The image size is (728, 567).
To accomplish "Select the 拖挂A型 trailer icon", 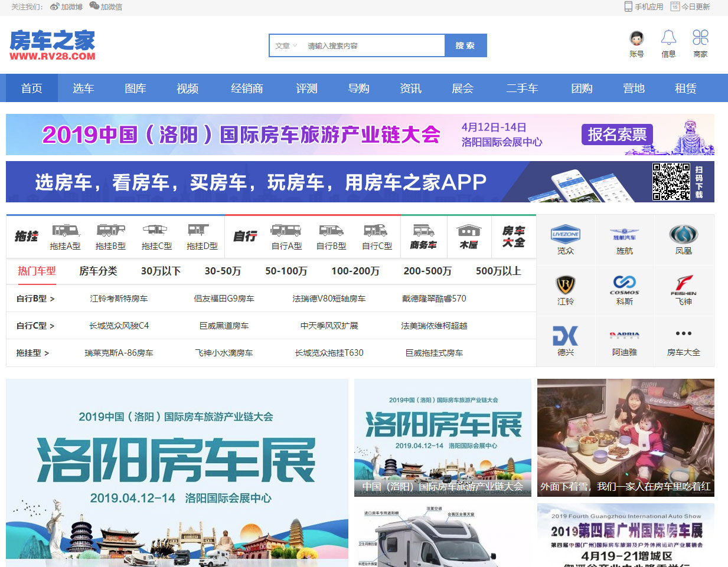I will (x=65, y=231).
